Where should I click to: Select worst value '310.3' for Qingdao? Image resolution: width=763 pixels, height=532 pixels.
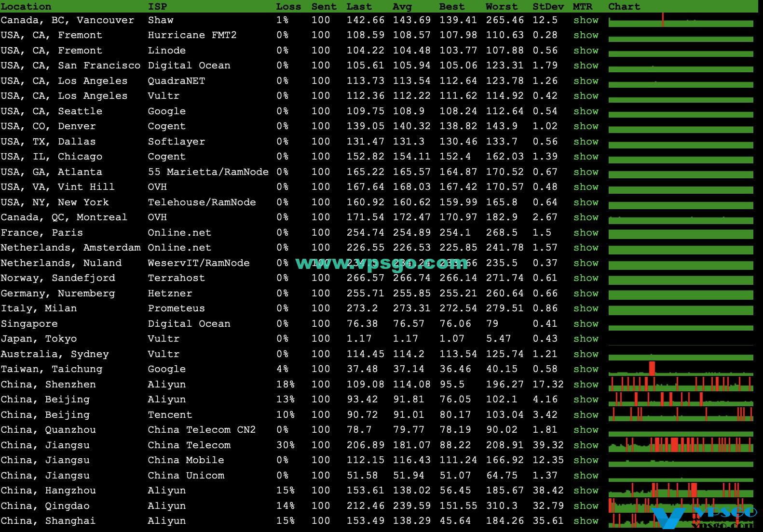coord(502,506)
